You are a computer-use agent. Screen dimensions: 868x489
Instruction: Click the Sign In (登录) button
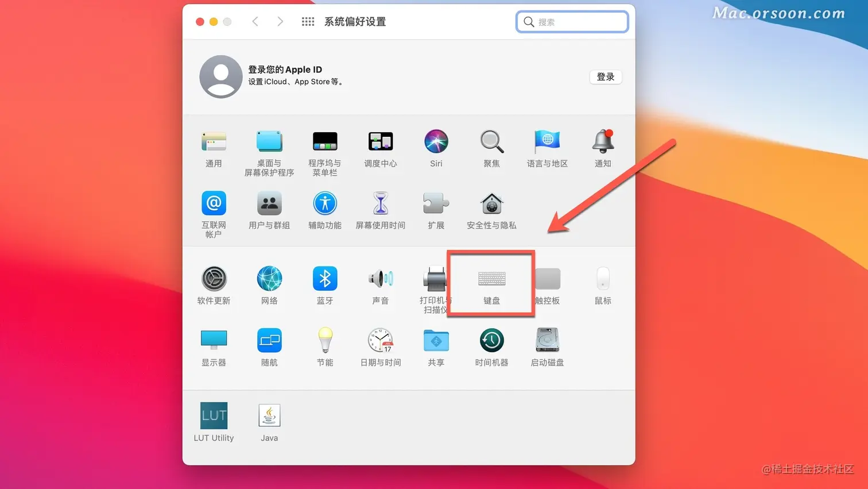tap(606, 77)
